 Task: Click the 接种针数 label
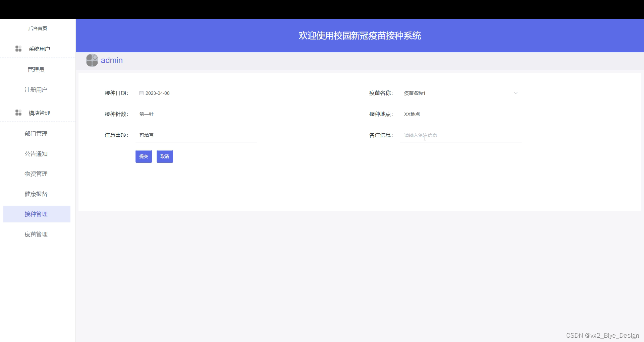tap(116, 114)
